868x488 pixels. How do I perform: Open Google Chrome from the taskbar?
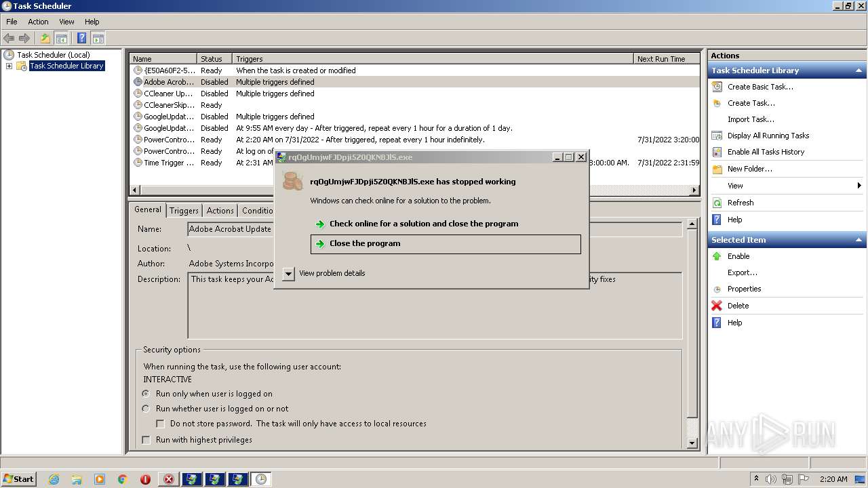coord(123,479)
